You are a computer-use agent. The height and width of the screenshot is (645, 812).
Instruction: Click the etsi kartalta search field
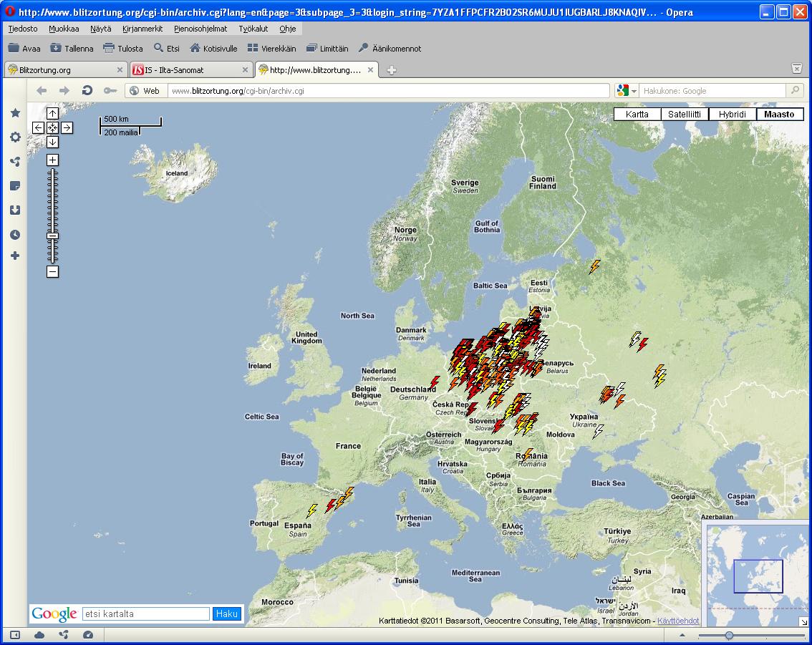pos(145,614)
